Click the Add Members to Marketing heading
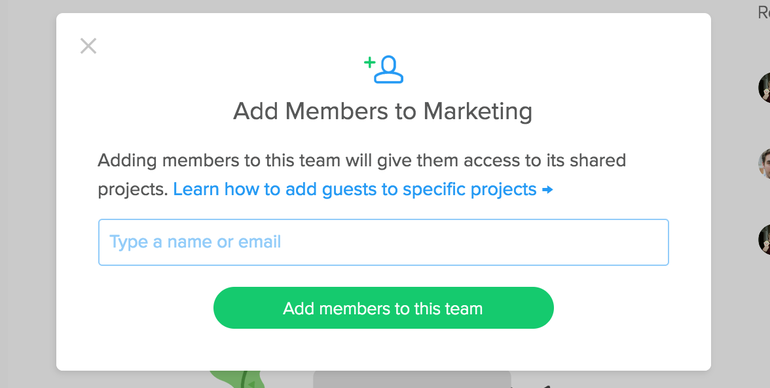 pyautogui.click(x=383, y=111)
